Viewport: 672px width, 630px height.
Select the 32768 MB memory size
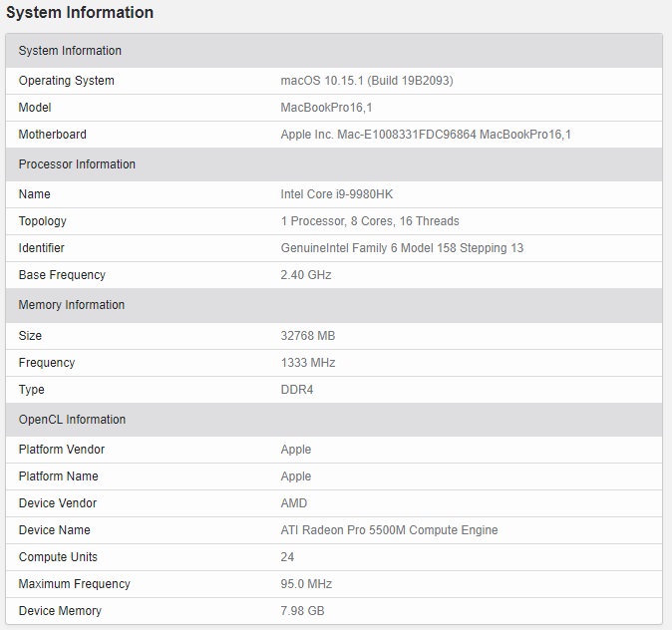click(x=308, y=335)
